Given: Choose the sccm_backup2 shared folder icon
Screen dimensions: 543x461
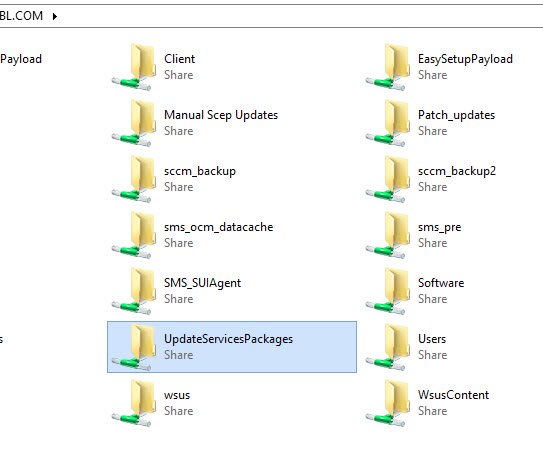Looking at the screenshot, I should (x=387, y=179).
